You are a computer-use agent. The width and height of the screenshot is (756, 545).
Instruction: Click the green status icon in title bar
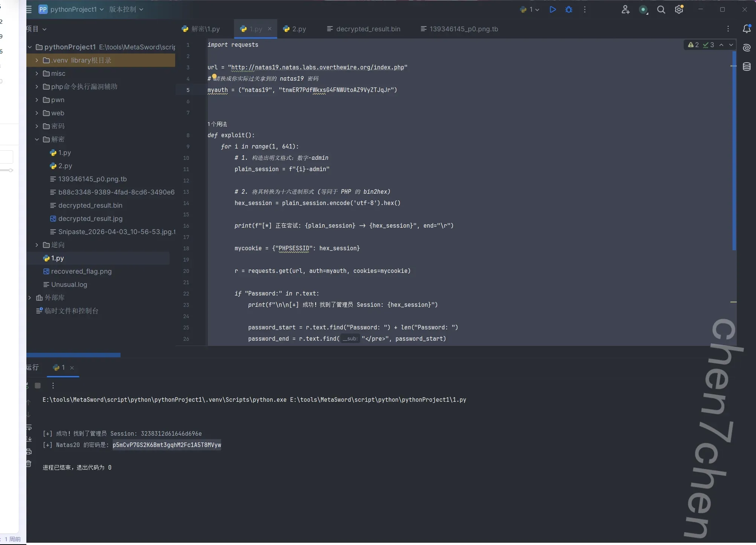643,10
